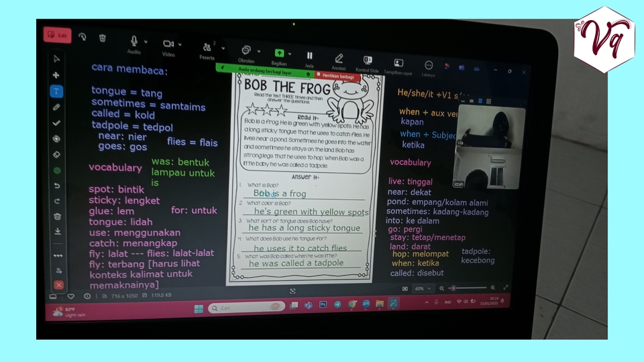Viewport: 644px width, 362px height.
Task: Open Telegram from the taskbar
Action: click(x=337, y=304)
